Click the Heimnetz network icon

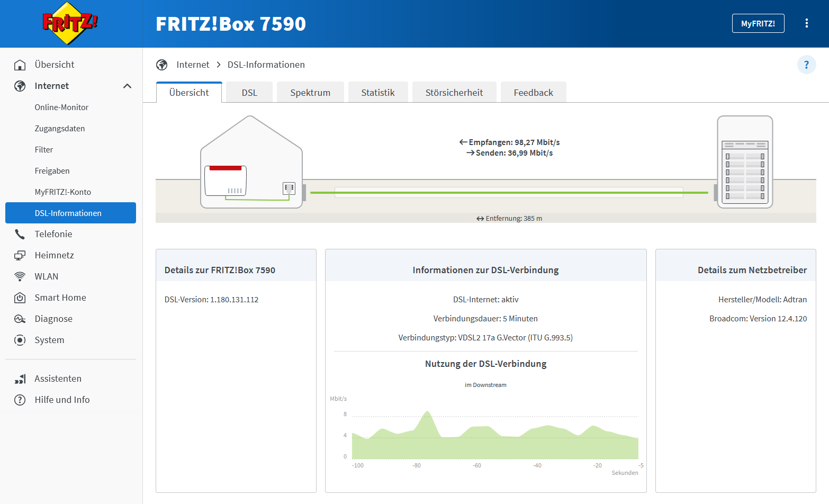(x=20, y=255)
